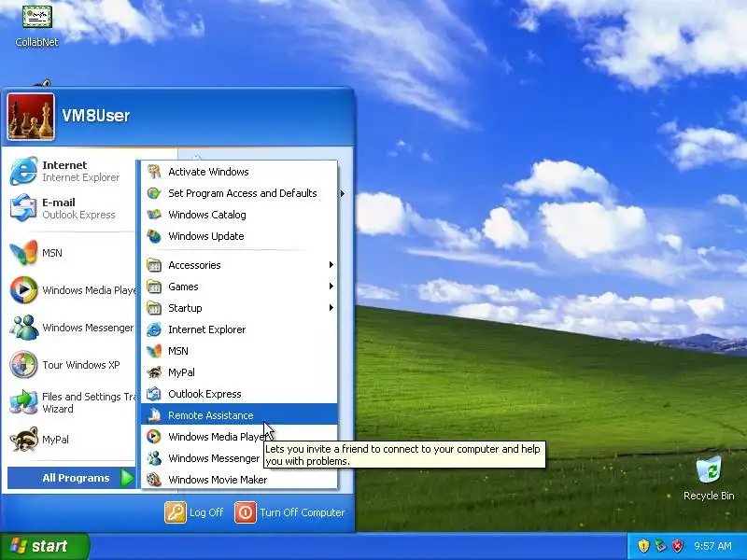This screenshot has width=747, height=560.
Task: Click the network connection tray icon
Action: (x=660, y=546)
